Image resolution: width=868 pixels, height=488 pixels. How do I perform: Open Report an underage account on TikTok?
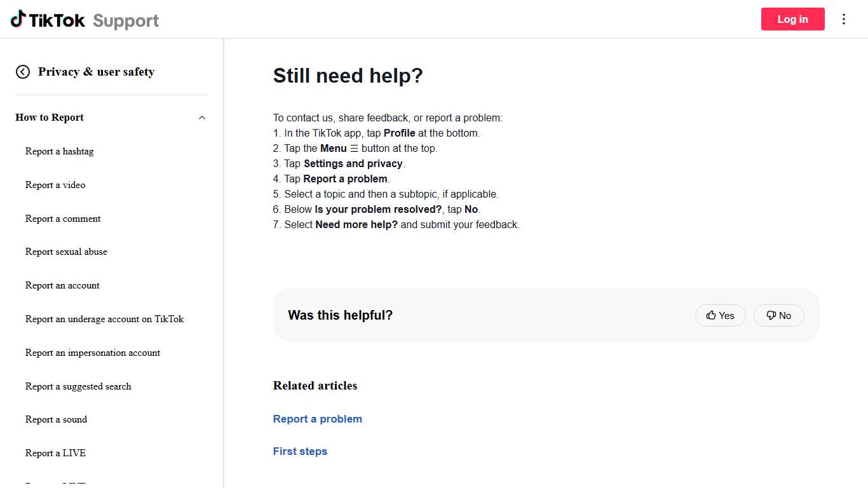104,319
